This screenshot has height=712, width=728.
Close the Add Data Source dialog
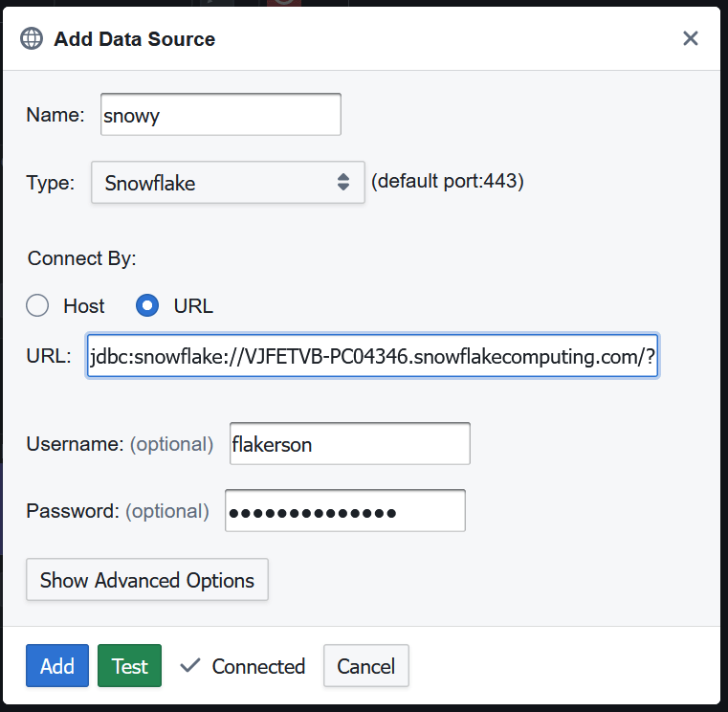[691, 39]
